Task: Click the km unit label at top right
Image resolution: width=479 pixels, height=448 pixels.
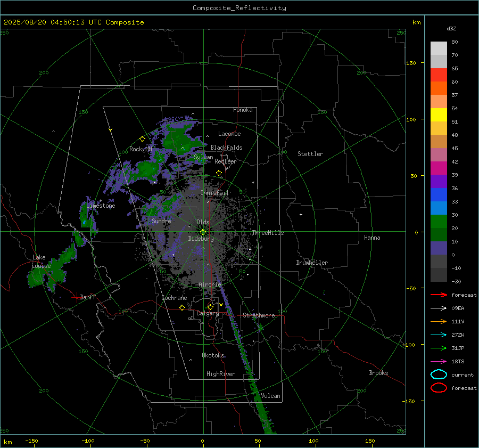Action: click(416, 22)
